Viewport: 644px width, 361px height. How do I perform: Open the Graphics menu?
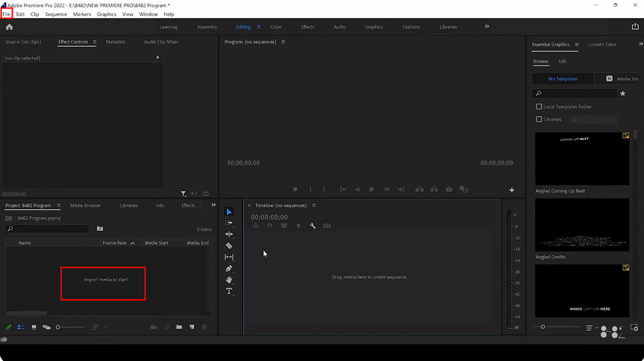point(107,14)
